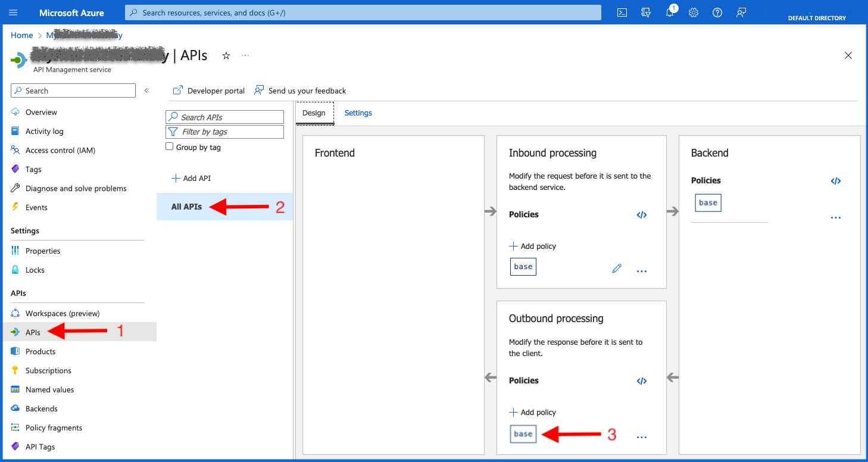Open the top bar feedback icon
The width and height of the screenshot is (868, 462).
click(741, 13)
